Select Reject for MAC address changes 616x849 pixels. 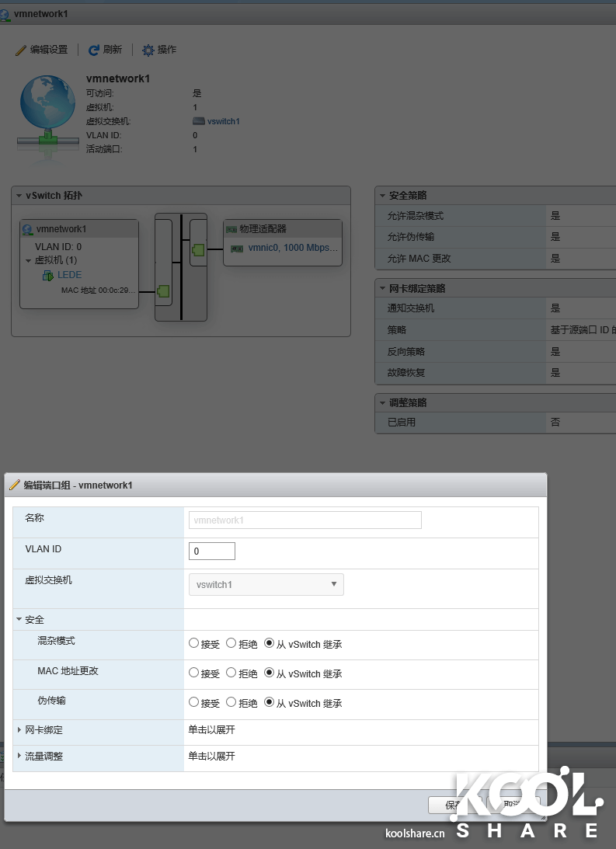tap(231, 673)
